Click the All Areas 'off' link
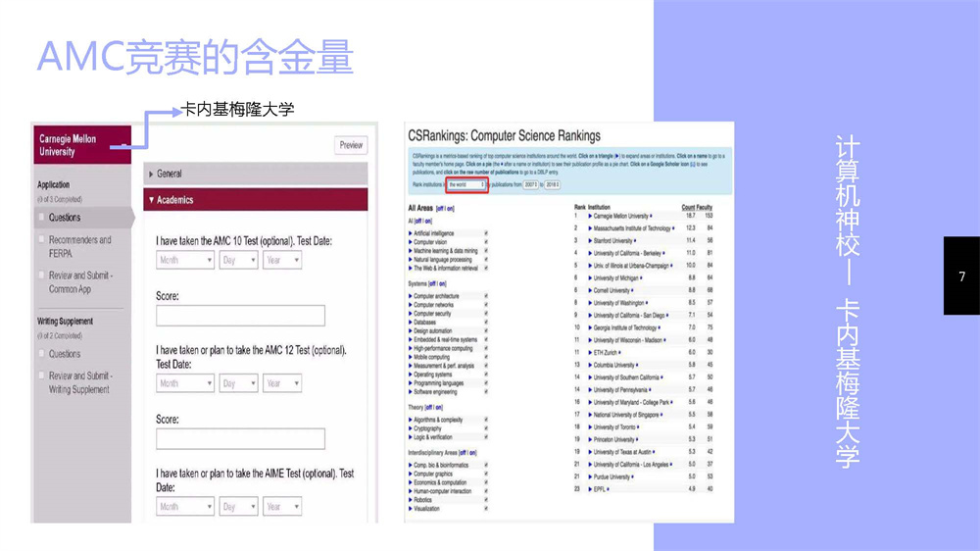The image size is (980, 551). [x=439, y=209]
